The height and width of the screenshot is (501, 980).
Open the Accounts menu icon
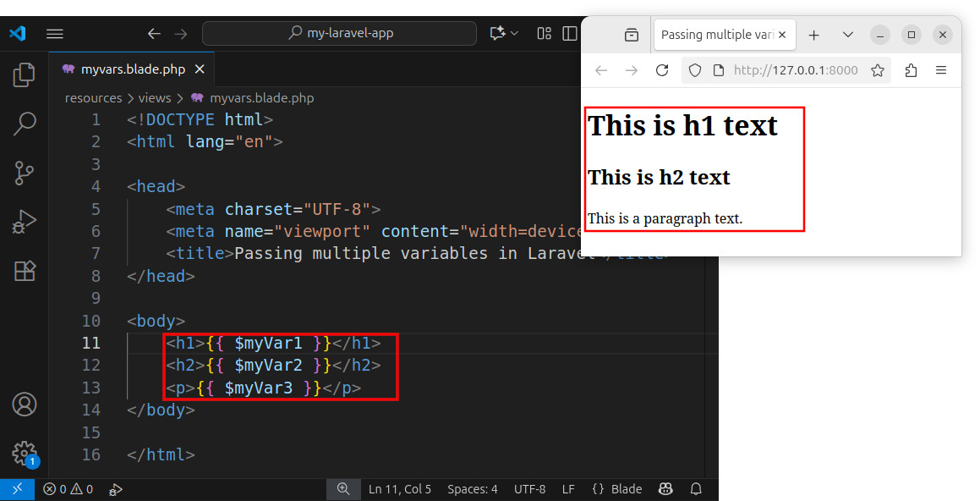(25, 404)
